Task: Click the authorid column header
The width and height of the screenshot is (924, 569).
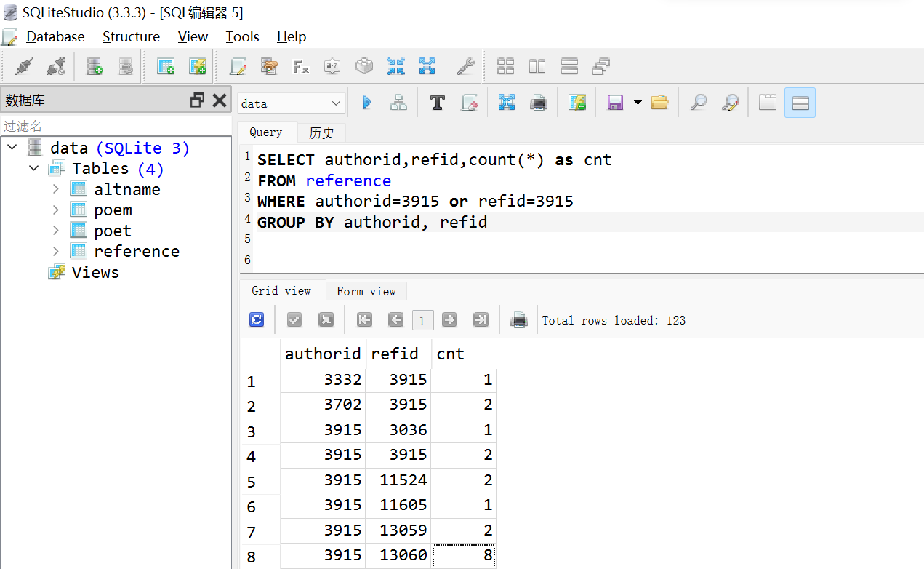Action: tap(323, 354)
